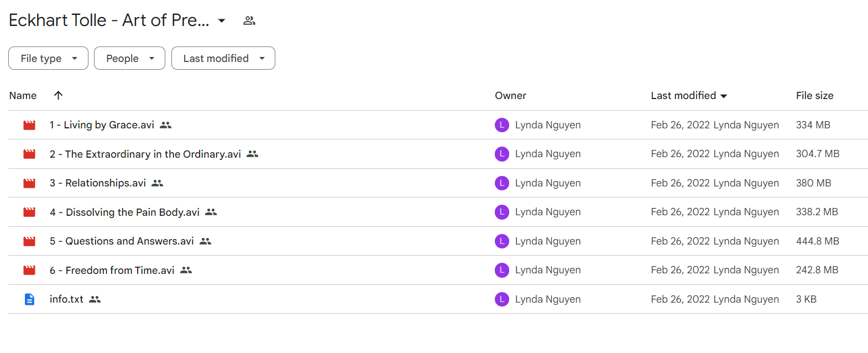Click video icon for Questions and Answers
Image resolution: width=868 pixels, height=353 pixels.
(x=29, y=241)
